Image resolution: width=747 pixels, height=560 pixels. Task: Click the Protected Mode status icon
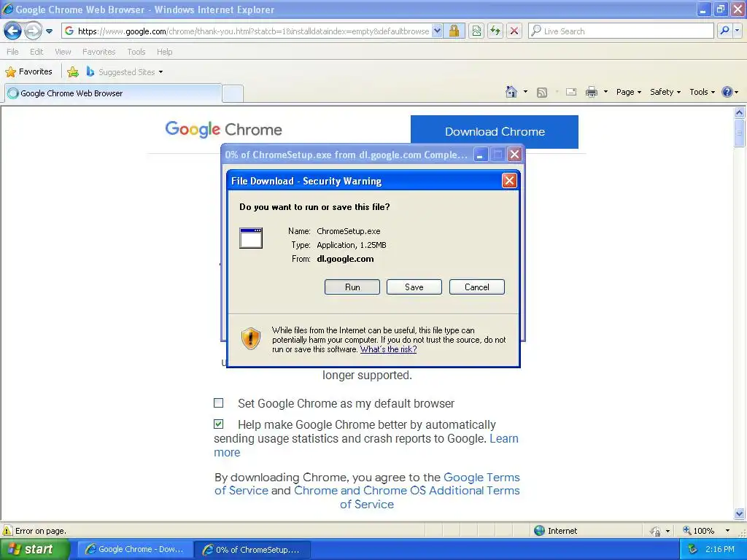point(656,531)
